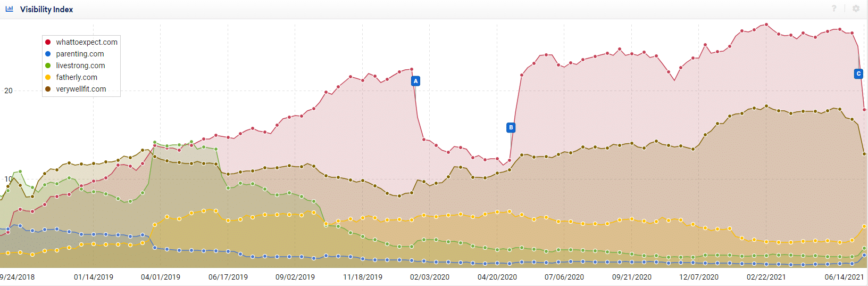The image size is (868, 286).
Task: Click the 06/14/2021 x-axis date label
Action: coord(844,277)
